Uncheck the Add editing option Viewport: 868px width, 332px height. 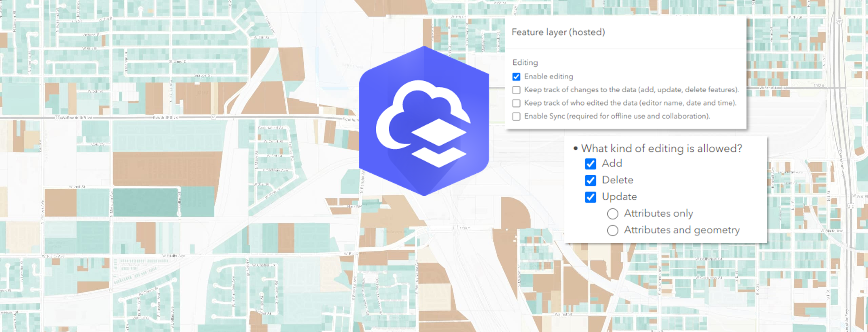[x=590, y=164]
